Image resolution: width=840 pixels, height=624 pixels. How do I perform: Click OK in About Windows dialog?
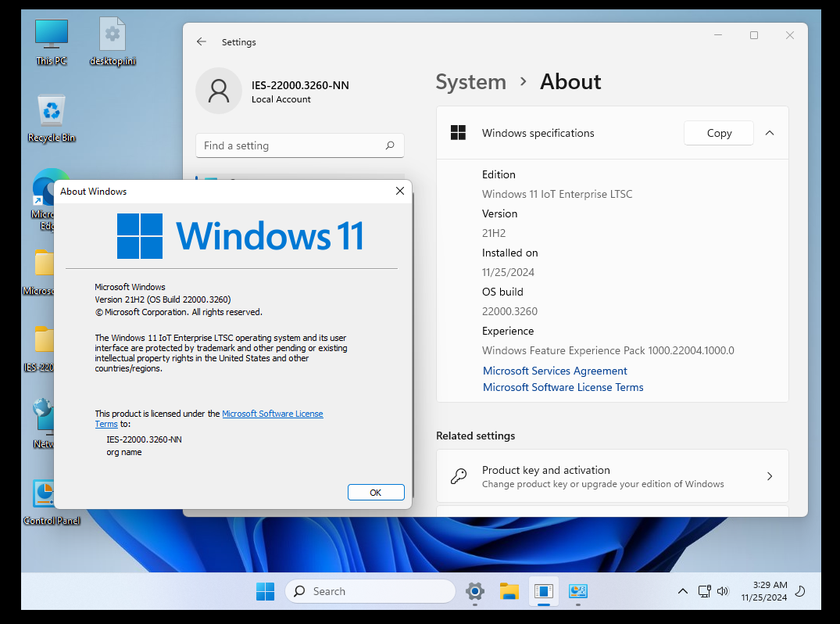click(x=376, y=492)
